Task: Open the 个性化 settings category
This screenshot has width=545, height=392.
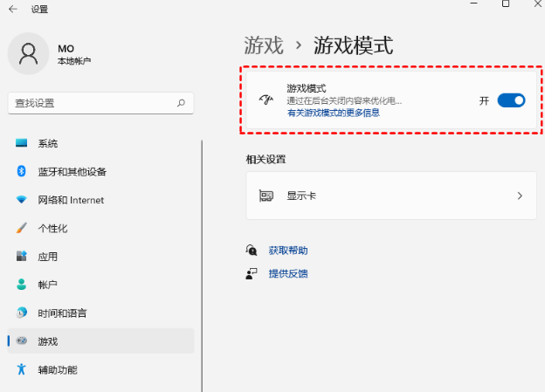Action: (x=100, y=228)
